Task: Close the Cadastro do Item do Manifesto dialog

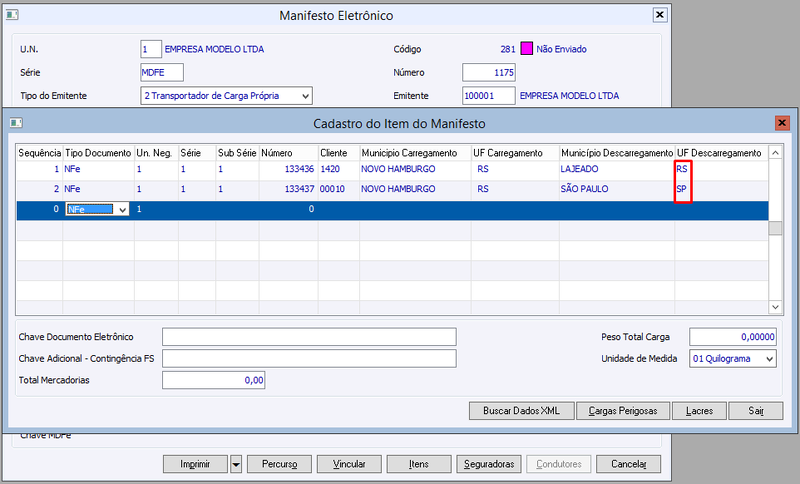Action: pos(782,123)
